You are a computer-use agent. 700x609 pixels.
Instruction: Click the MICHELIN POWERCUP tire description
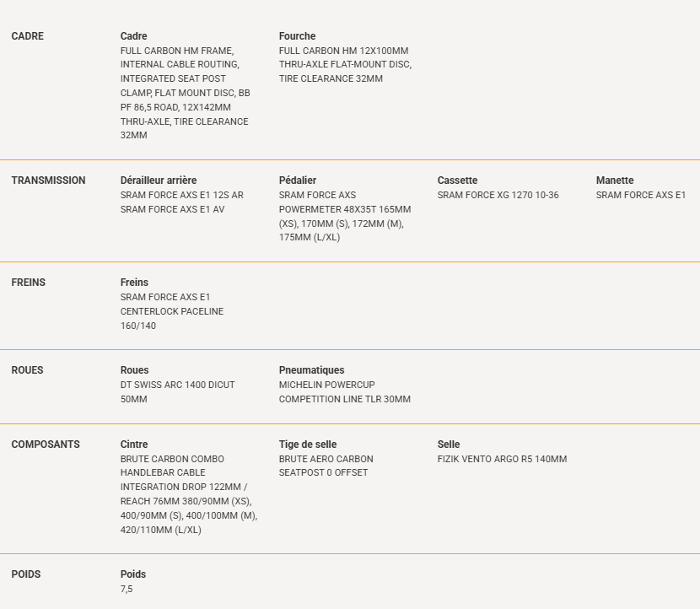click(345, 392)
